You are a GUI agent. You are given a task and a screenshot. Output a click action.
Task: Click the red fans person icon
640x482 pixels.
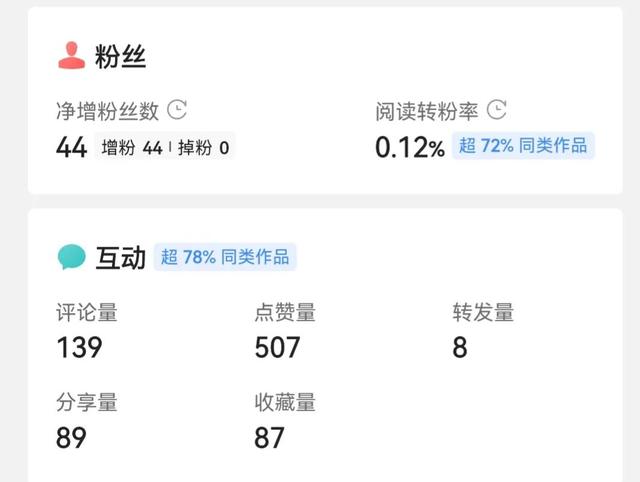tap(71, 57)
